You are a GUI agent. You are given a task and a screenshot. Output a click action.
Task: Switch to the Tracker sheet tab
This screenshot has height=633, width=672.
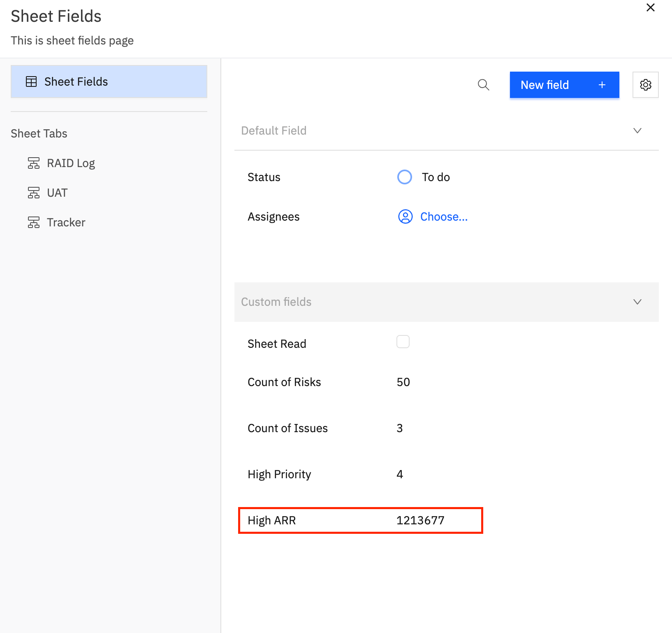[66, 223]
